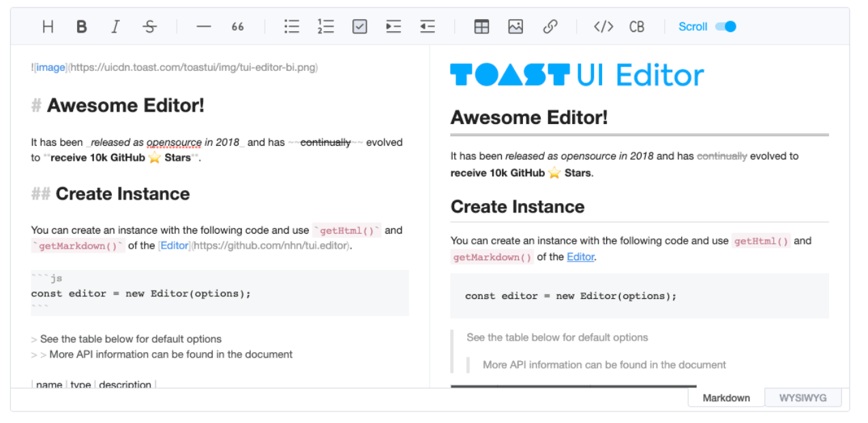
Task: Switch to the WYSIWYG tab
Action: [803, 398]
